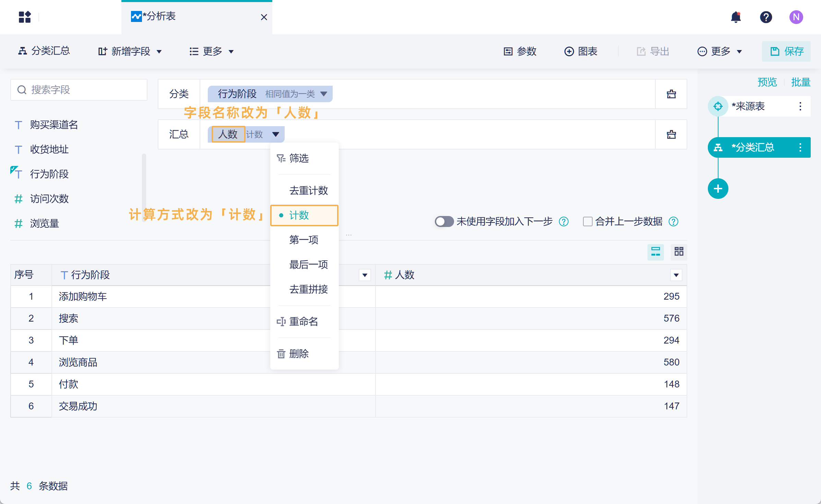Image resolution: width=821 pixels, height=504 pixels.
Task: Click the 保存 button
Action: (786, 51)
